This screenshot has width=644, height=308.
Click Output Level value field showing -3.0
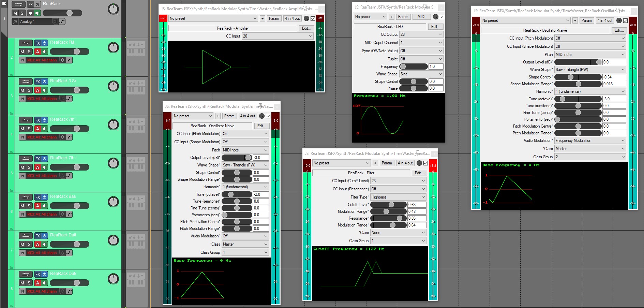[x=261, y=158]
